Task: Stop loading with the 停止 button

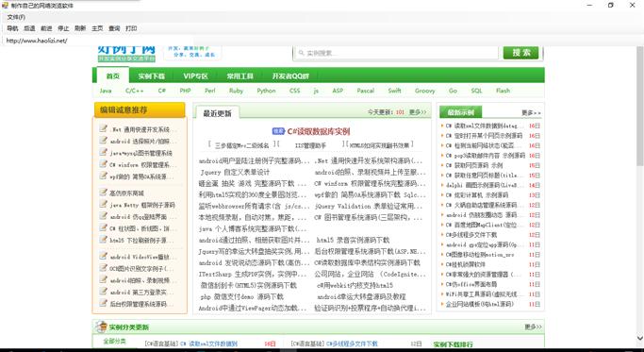Action: [x=63, y=28]
